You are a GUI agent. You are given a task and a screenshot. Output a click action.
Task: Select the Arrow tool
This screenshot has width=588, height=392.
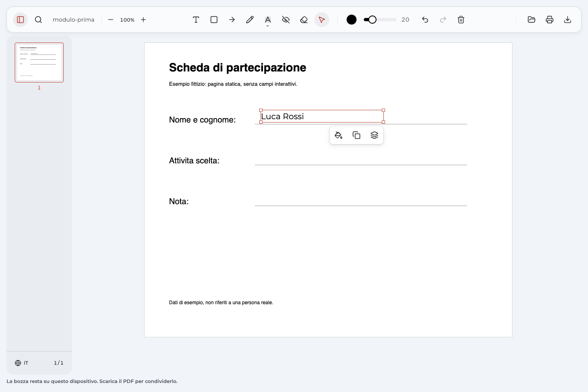(232, 20)
